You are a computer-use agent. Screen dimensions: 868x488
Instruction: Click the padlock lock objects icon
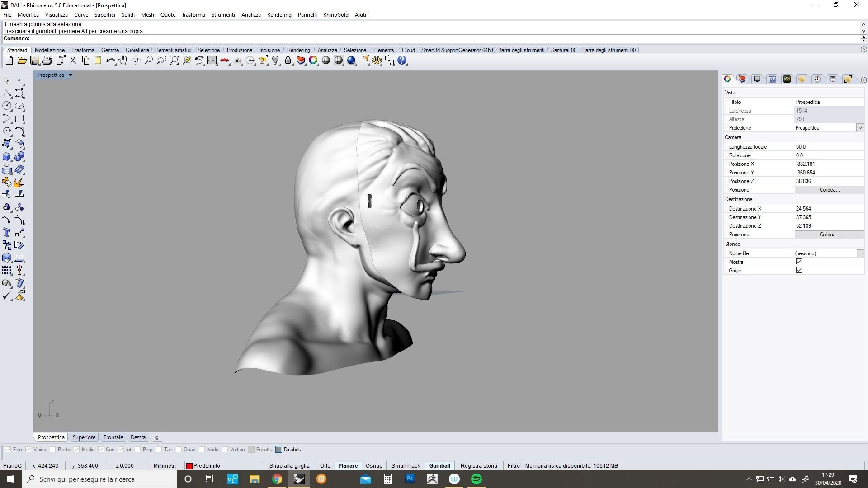(288, 61)
